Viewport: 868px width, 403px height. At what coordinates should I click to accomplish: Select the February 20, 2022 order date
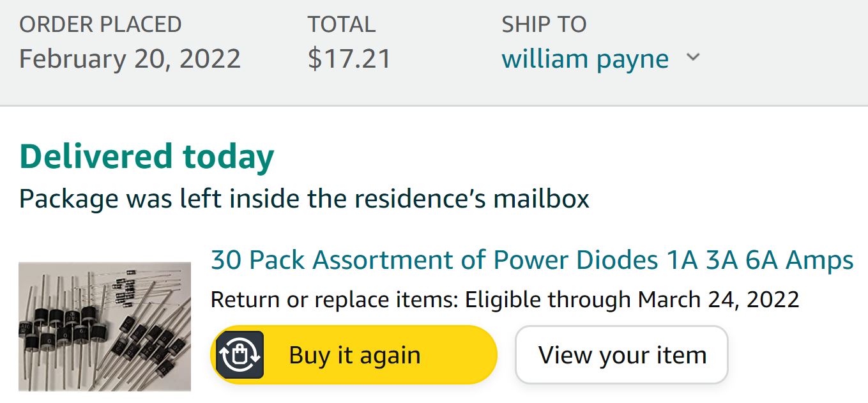click(130, 59)
